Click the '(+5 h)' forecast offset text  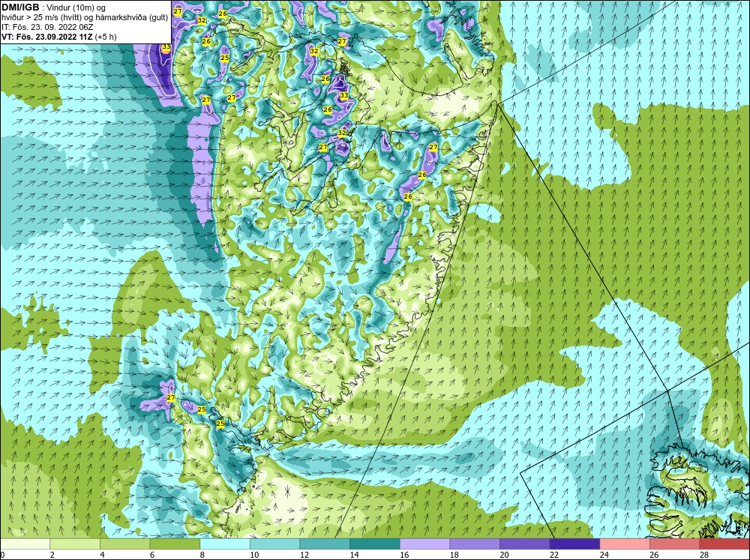[106, 37]
